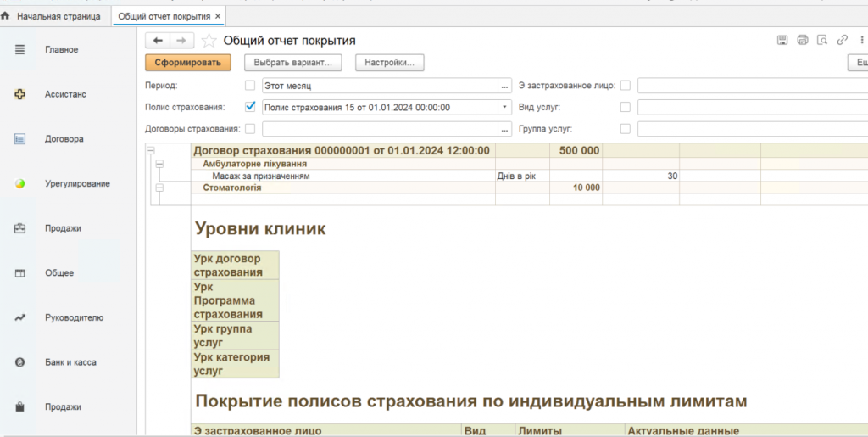
Task: Click the Настройки... button
Action: (x=389, y=63)
